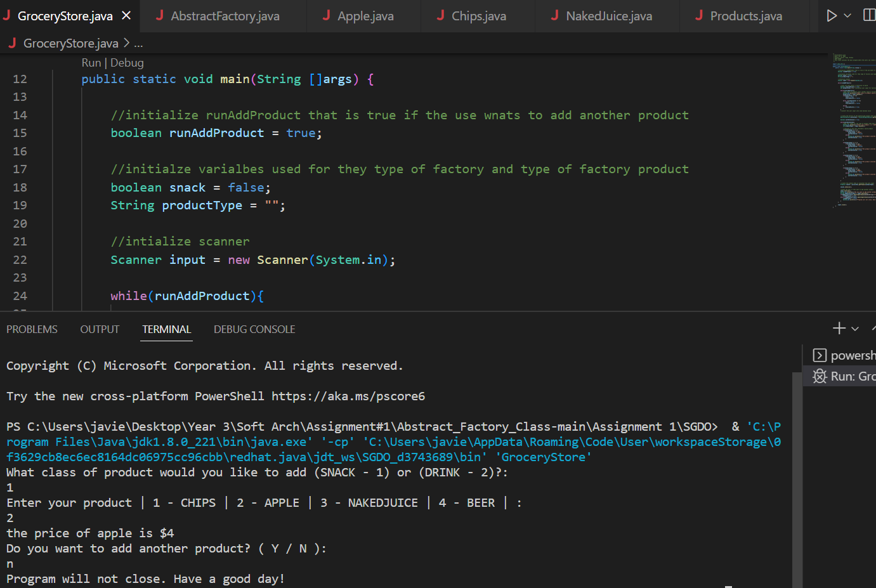876x588 pixels.
Task: Click the Debug CodeLens above the main method
Action: tap(127, 62)
